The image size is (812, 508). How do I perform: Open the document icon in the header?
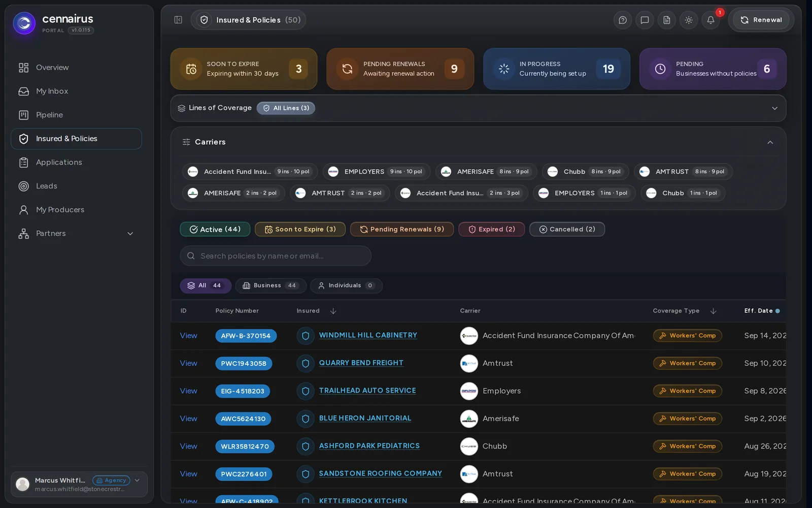[667, 20]
